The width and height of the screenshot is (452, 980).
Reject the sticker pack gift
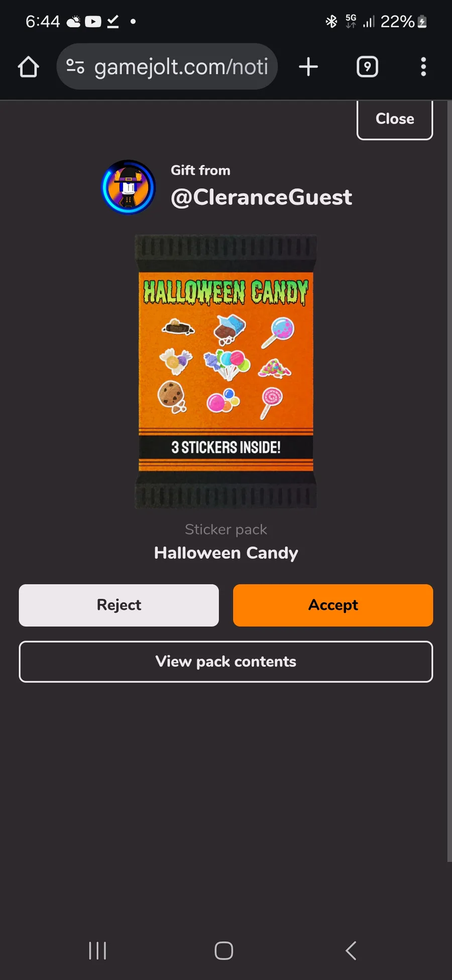(119, 605)
